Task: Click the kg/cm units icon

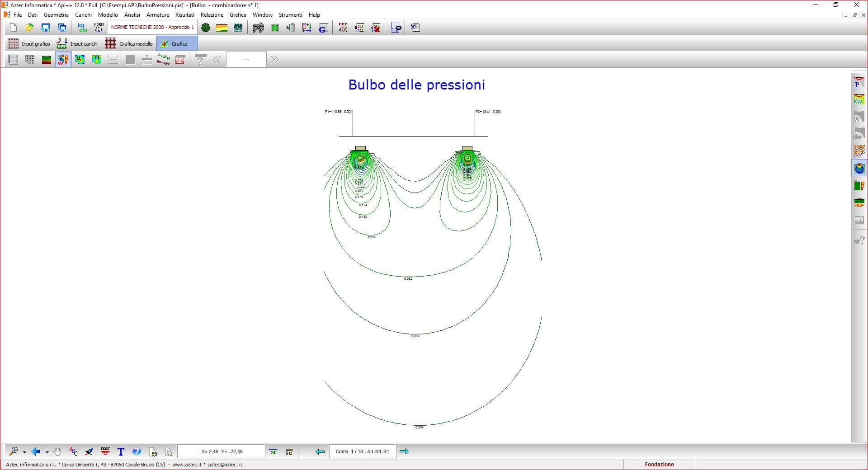Action: [82, 28]
